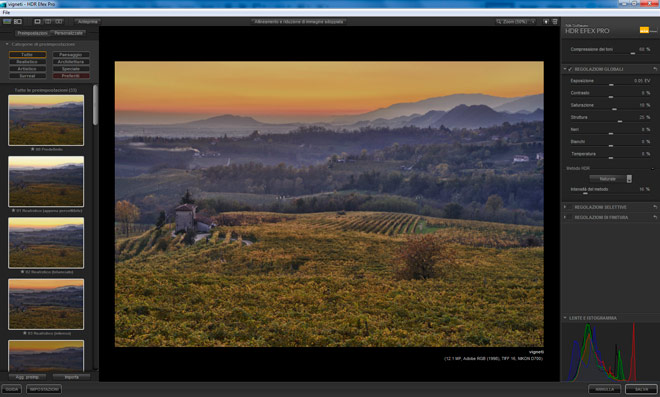Select side-by-side preview view icon

tap(59, 21)
